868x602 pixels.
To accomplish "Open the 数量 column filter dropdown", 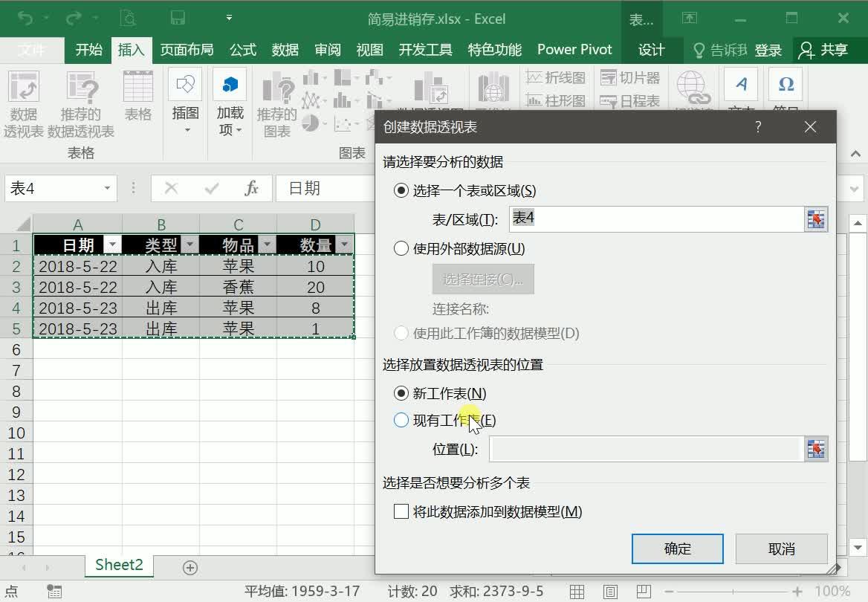I will point(344,244).
